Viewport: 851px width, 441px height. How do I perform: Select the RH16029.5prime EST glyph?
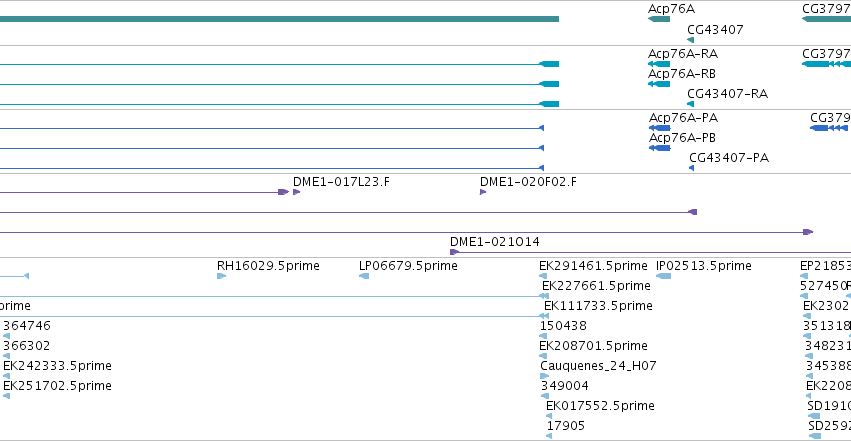point(221,276)
